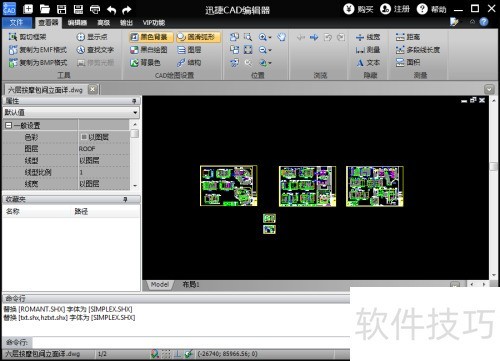Toggle the 圆滑弧形 smooth arcs option

[198, 37]
